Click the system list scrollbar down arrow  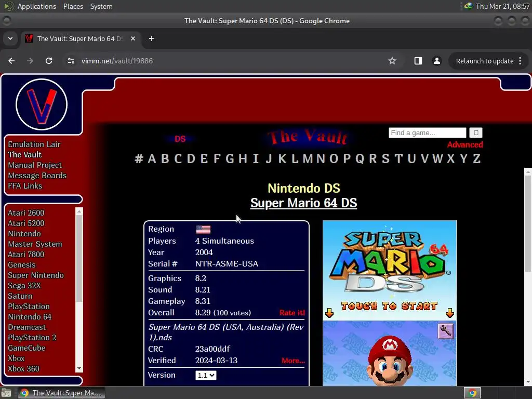pos(79,369)
